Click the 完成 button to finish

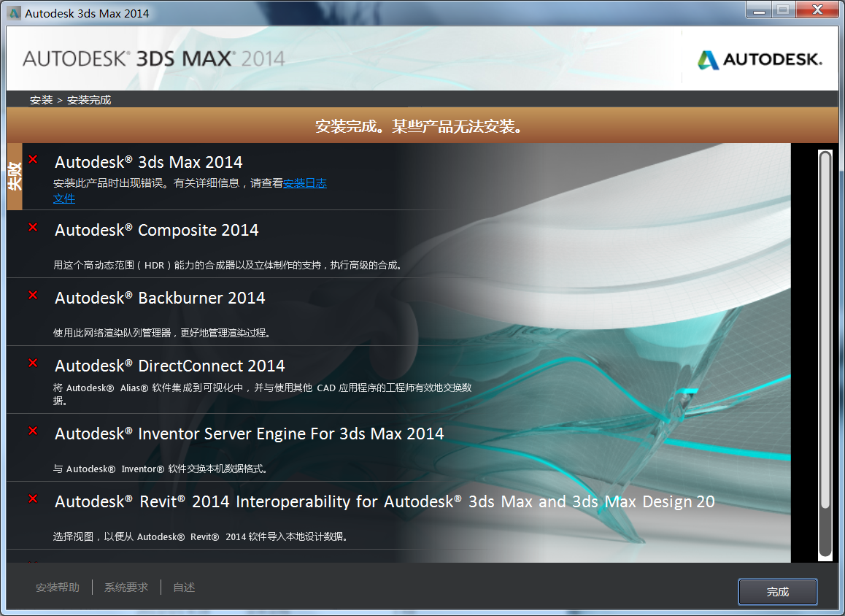point(778,592)
